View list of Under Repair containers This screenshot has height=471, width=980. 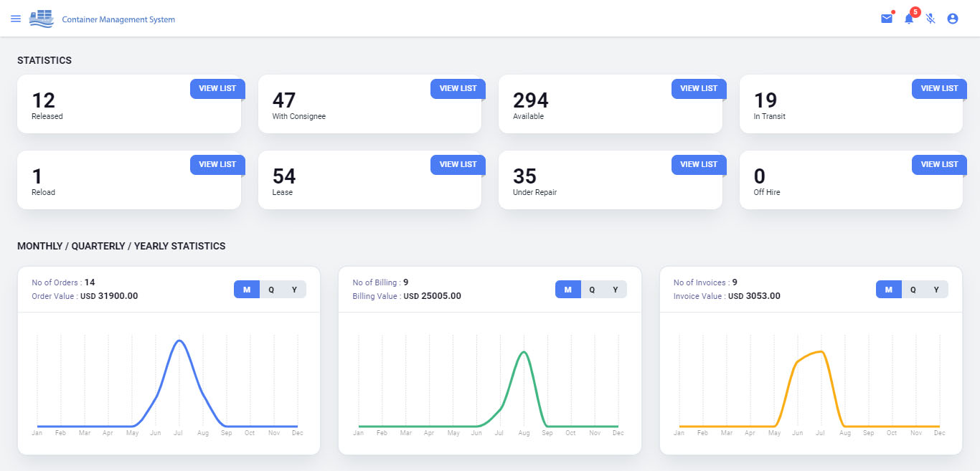pos(699,165)
